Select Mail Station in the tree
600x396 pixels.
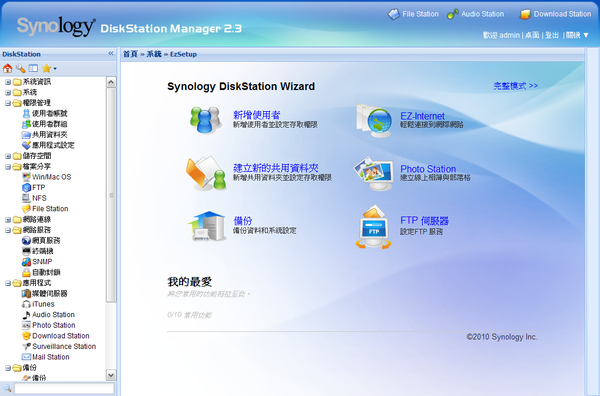coord(46,357)
